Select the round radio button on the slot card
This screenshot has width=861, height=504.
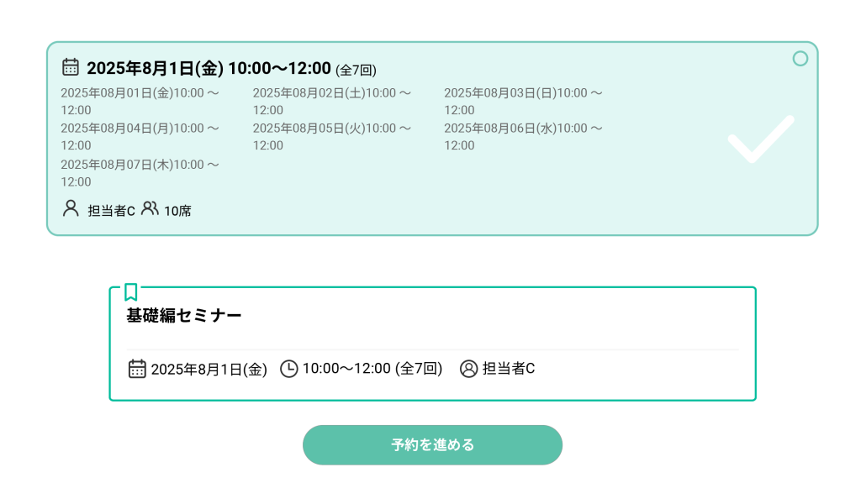pyautogui.click(x=800, y=59)
